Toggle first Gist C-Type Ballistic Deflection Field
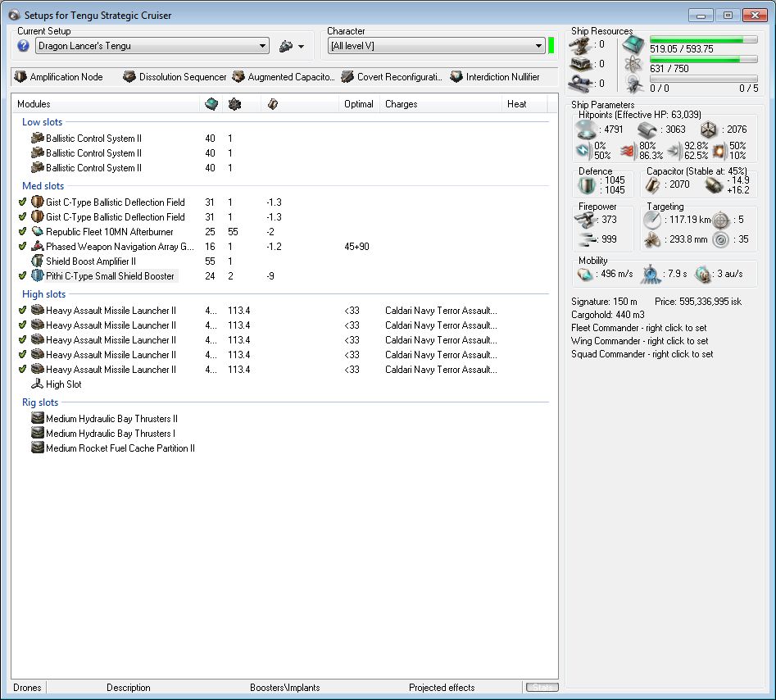Image resolution: width=776 pixels, height=700 pixels. (22, 202)
